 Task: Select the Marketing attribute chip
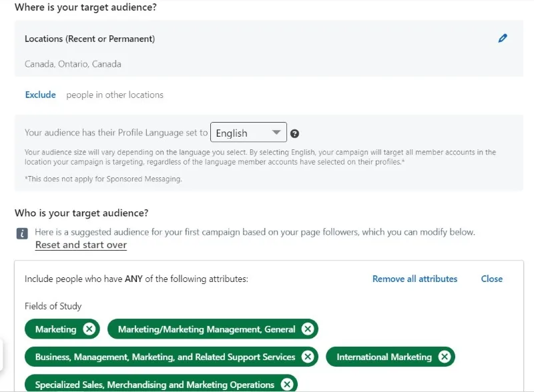pos(56,329)
